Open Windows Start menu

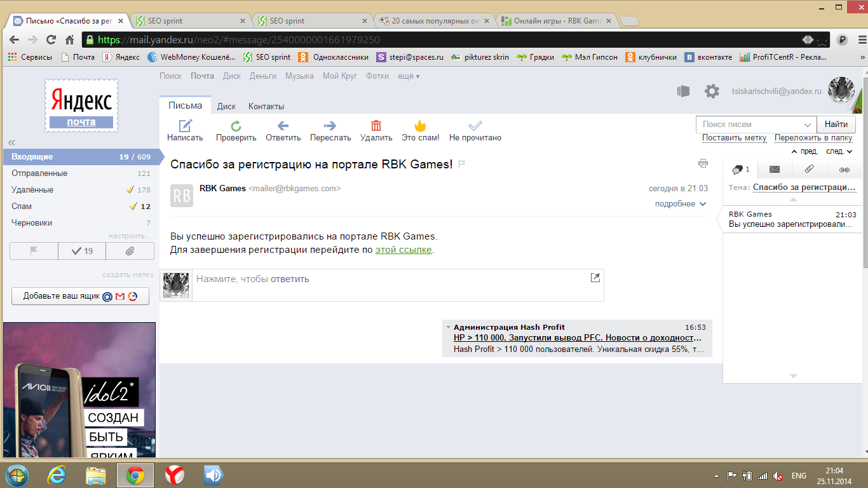tap(18, 475)
